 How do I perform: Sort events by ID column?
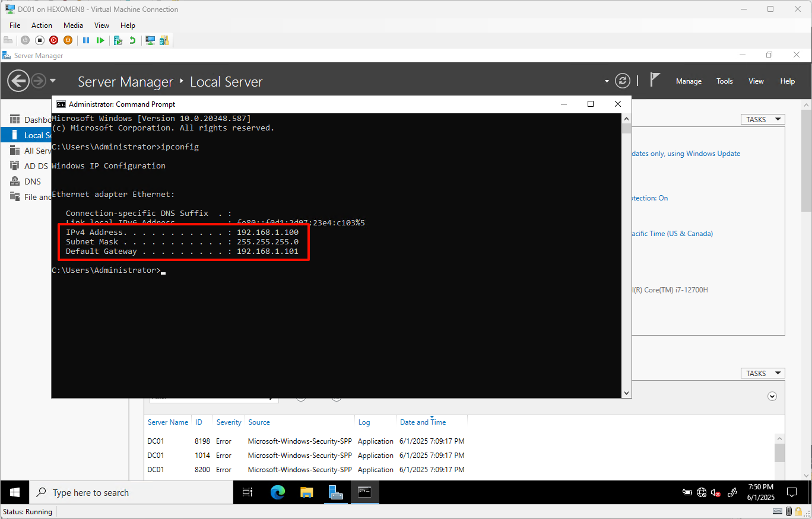pyautogui.click(x=199, y=422)
